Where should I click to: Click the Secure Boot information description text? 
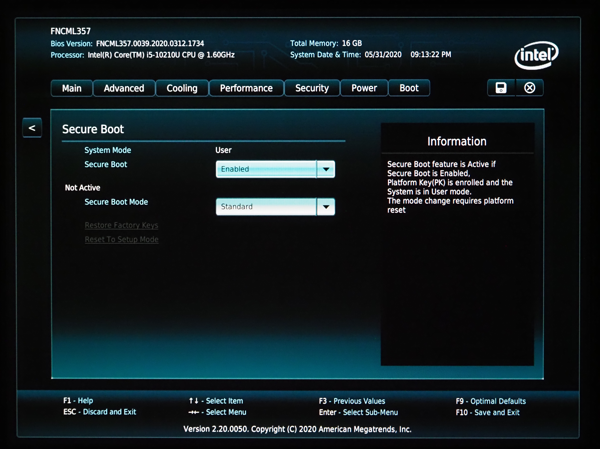pos(450,187)
